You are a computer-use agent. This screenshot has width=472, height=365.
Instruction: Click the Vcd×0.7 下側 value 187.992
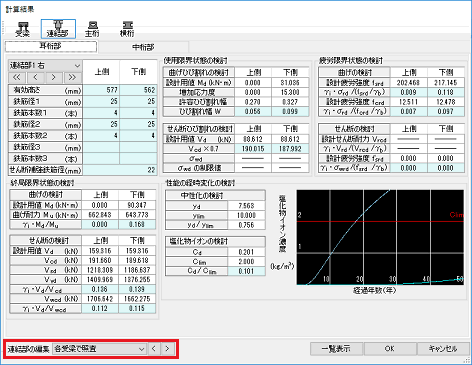click(x=290, y=149)
